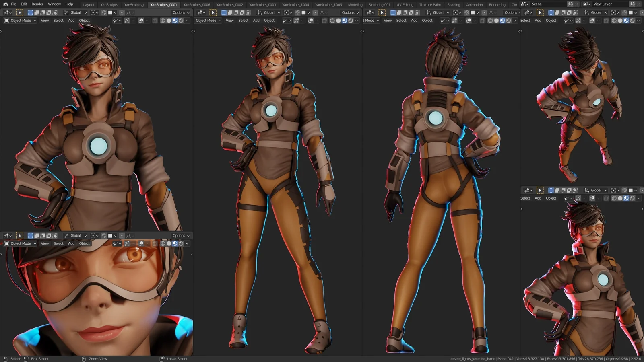This screenshot has width=644, height=362.
Task: Click the Material Preview shading icon
Action: (175, 20)
